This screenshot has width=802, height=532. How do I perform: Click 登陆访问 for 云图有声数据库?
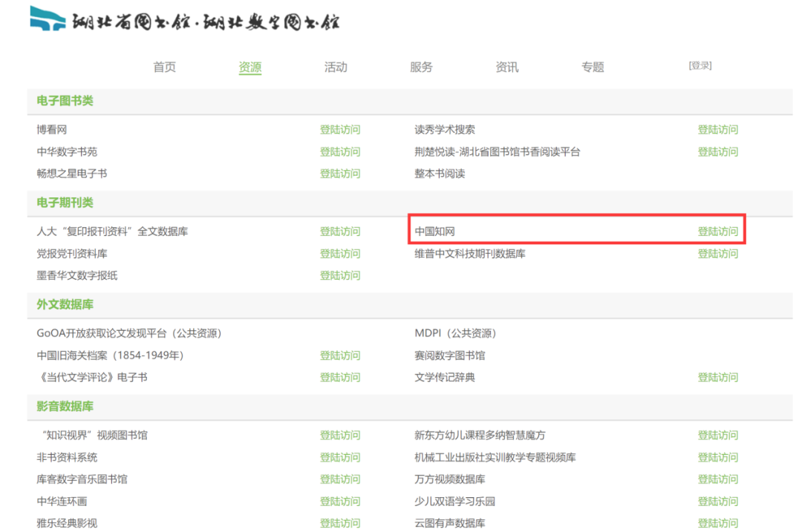click(x=718, y=523)
